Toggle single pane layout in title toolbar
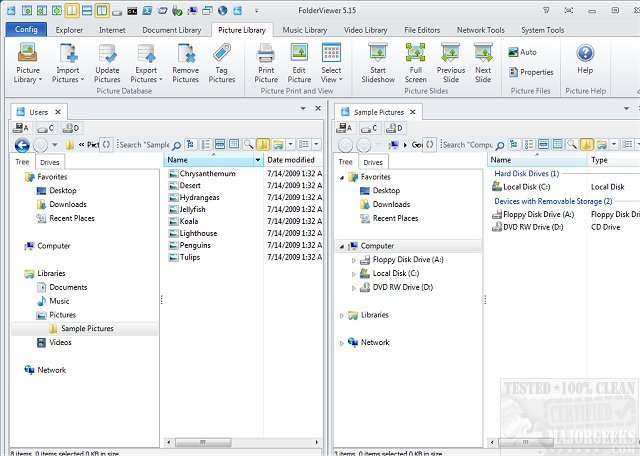The image size is (640, 456). pyautogui.click(x=72, y=11)
